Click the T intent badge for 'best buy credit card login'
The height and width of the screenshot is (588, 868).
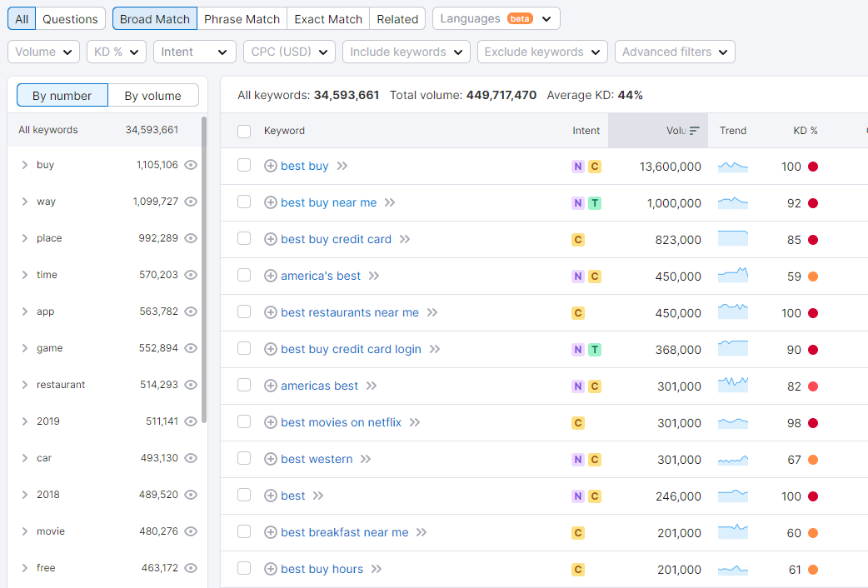[x=594, y=350]
